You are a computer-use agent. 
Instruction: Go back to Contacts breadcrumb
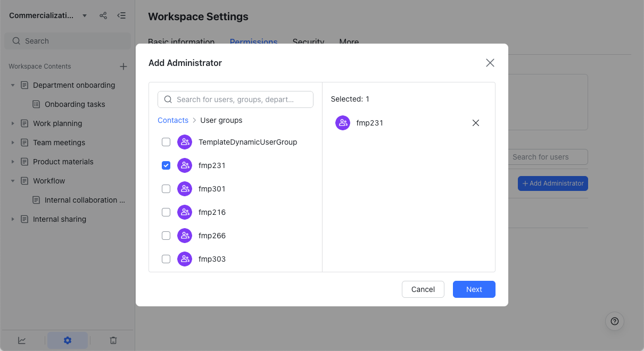click(x=173, y=120)
